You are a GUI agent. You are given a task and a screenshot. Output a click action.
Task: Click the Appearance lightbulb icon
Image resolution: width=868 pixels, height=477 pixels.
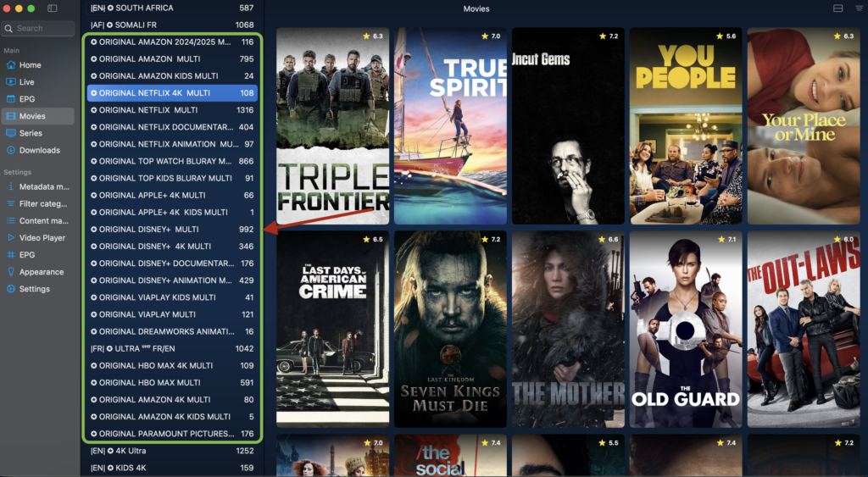coord(10,272)
